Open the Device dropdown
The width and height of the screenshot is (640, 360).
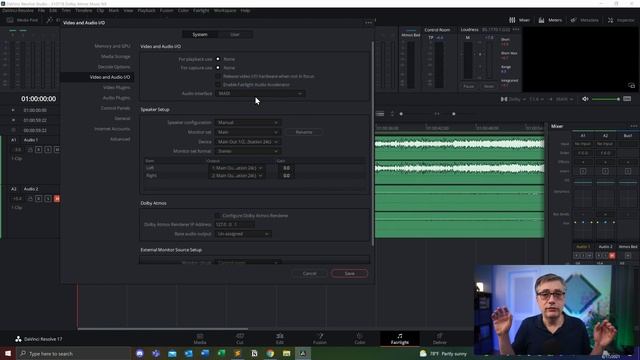pos(248,142)
